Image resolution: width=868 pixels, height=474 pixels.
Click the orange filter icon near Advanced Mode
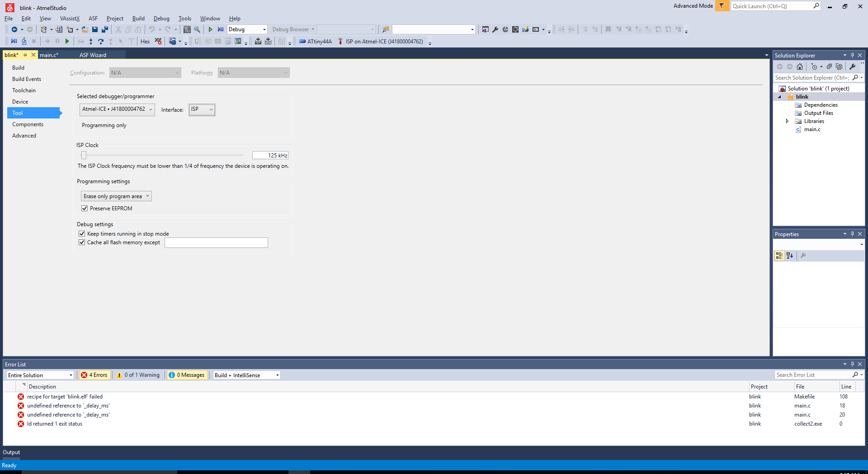(x=722, y=6)
